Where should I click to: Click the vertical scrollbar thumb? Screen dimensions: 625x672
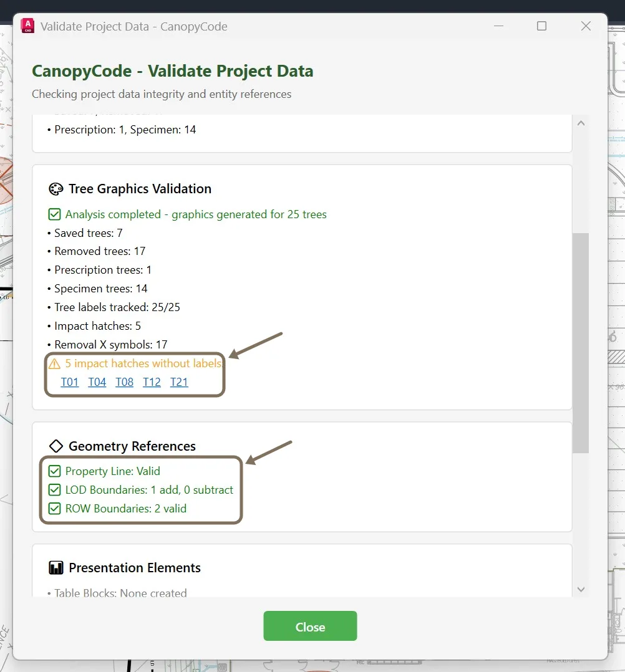(581, 343)
